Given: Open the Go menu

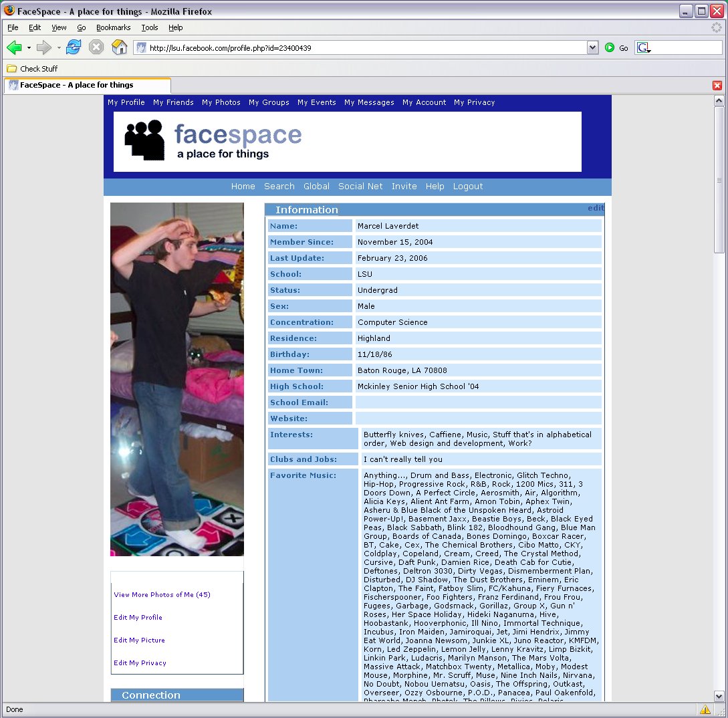Looking at the screenshot, I should (x=82, y=27).
